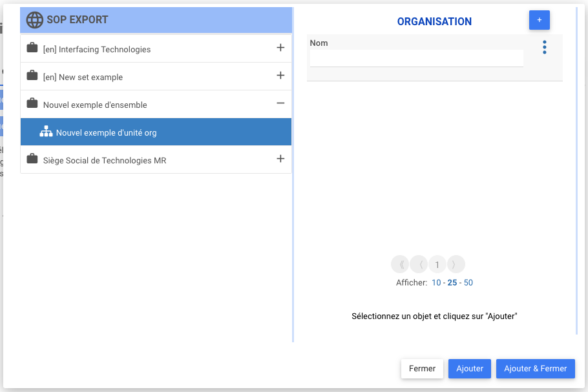Go to the first page of results
This screenshot has height=392, width=588.
click(x=400, y=264)
